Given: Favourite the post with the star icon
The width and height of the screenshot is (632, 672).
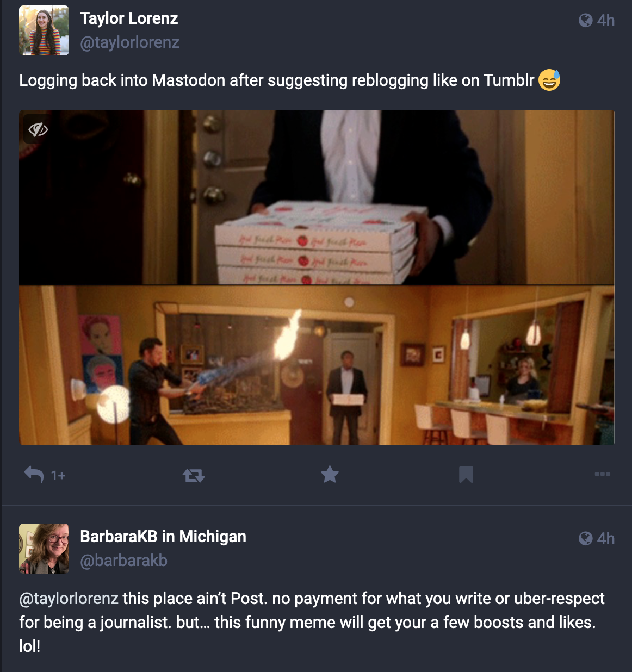Looking at the screenshot, I should [330, 475].
